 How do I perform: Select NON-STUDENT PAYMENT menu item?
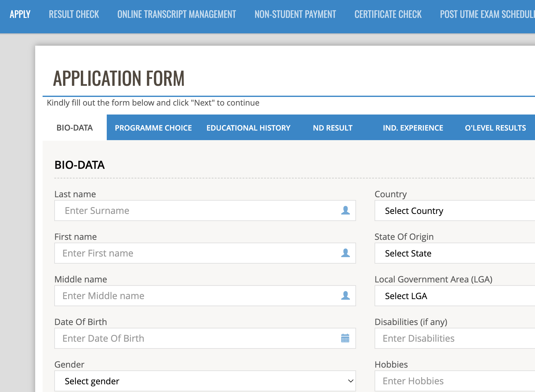[x=295, y=14]
